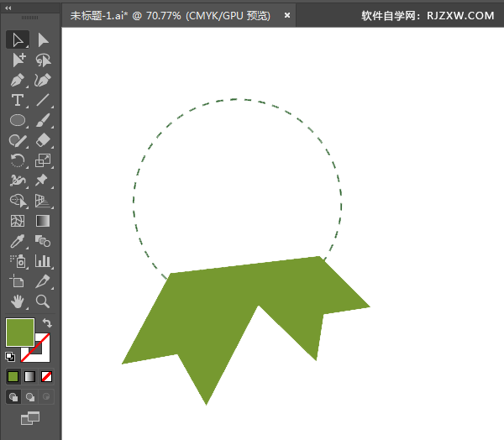Select the Ellipse tool
Screen dimensions: 504x440
tap(18, 120)
